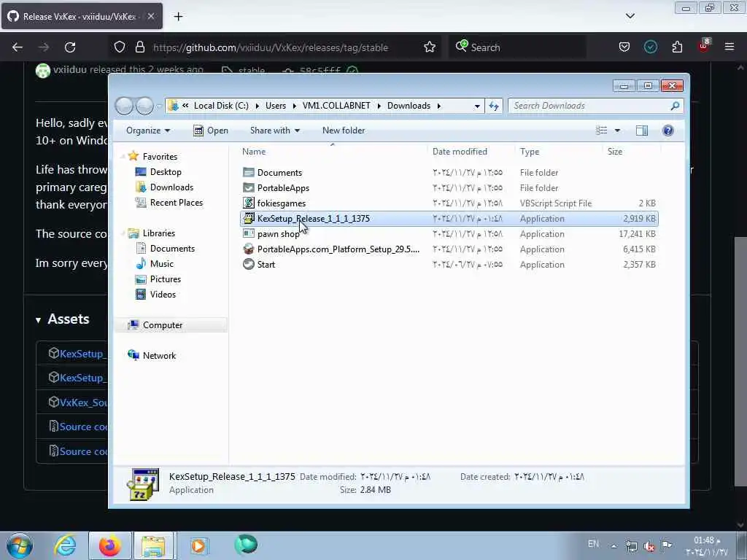
Task: Click the volume muted tray icon
Action: (649, 546)
